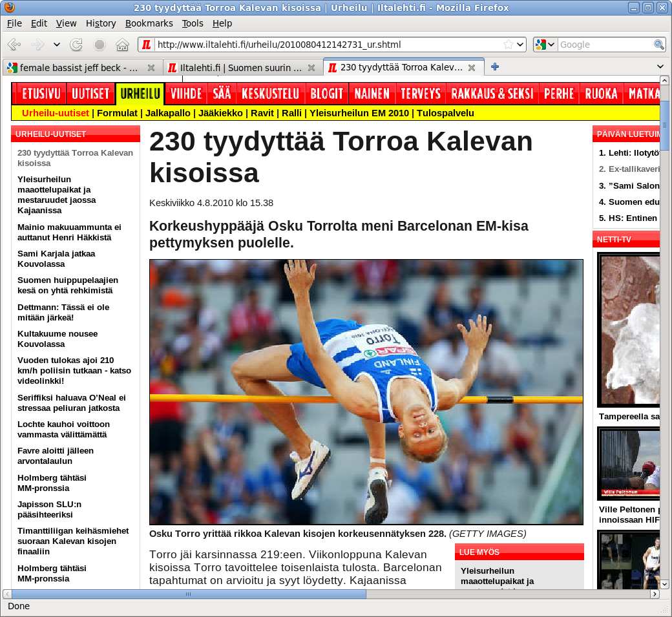Open a new tab with plus icon
Screen dimensions: 672x617
(x=495, y=67)
